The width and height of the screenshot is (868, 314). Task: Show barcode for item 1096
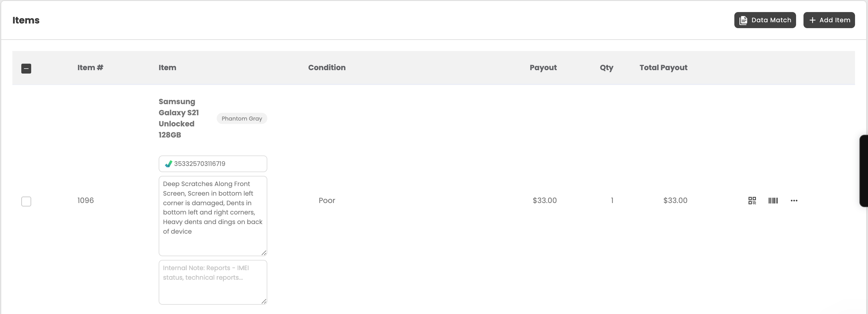coord(773,201)
